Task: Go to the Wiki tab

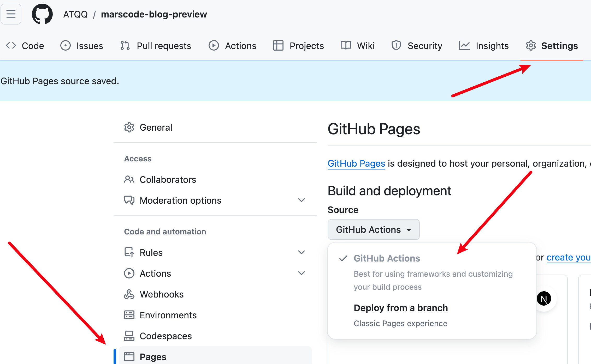Action: (x=358, y=46)
